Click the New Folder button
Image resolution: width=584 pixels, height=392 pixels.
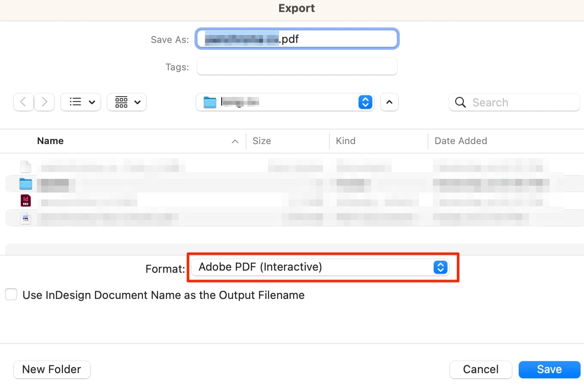click(x=52, y=369)
